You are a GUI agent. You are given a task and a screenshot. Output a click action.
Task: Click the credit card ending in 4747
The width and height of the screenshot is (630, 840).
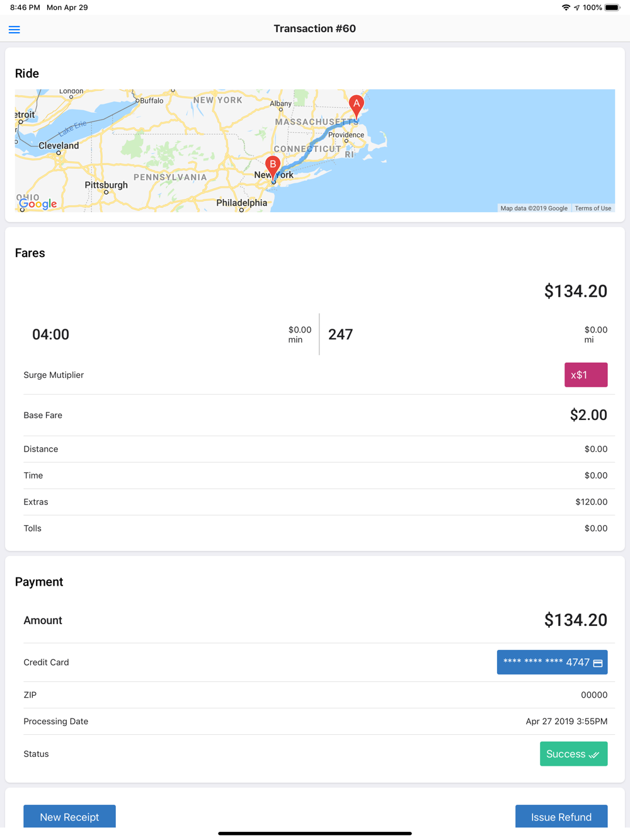pyautogui.click(x=552, y=662)
